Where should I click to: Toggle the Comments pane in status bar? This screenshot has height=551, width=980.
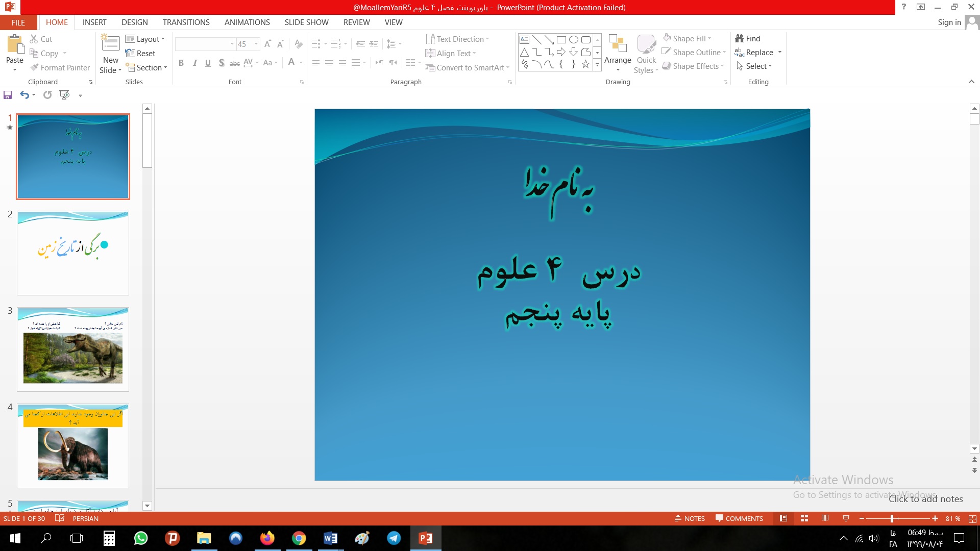coord(739,518)
